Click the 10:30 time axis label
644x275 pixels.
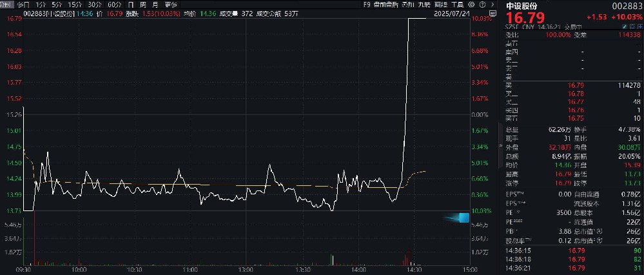coord(135,270)
